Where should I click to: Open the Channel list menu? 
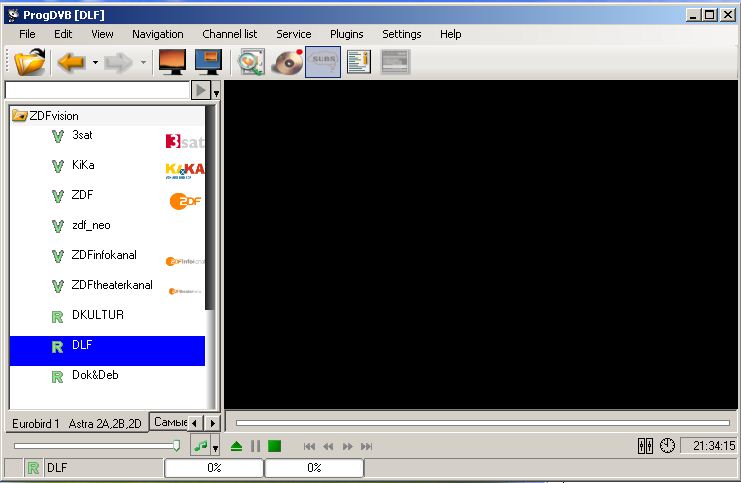tap(229, 34)
